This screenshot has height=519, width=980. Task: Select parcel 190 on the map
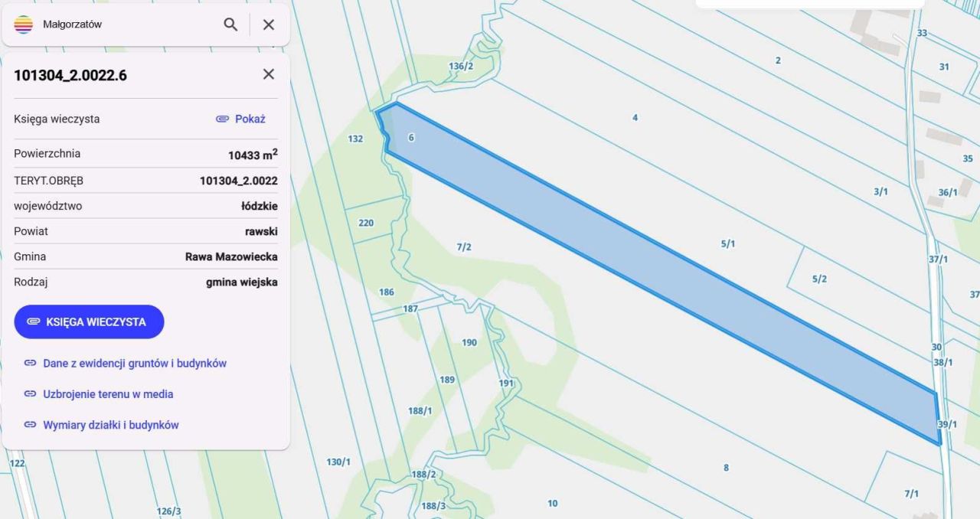point(469,342)
